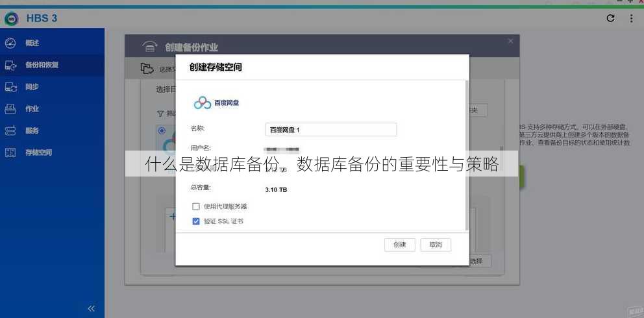Select the radio button in background storage list
This screenshot has width=644, height=318.
point(162,130)
